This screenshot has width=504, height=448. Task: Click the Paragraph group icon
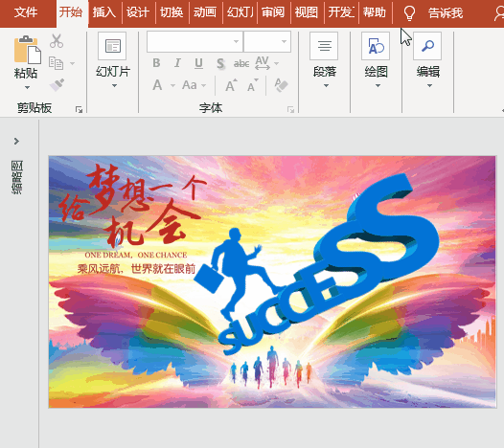[x=324, y=46]
